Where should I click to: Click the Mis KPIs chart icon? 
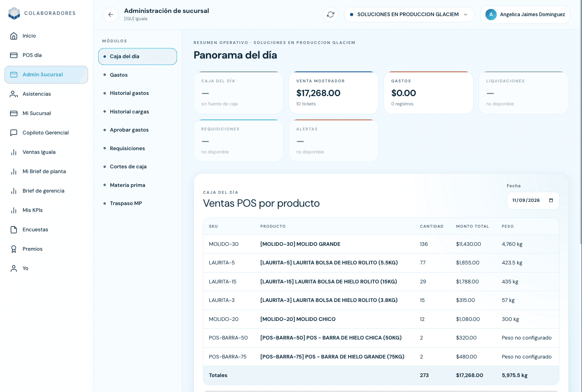(14, 210)
